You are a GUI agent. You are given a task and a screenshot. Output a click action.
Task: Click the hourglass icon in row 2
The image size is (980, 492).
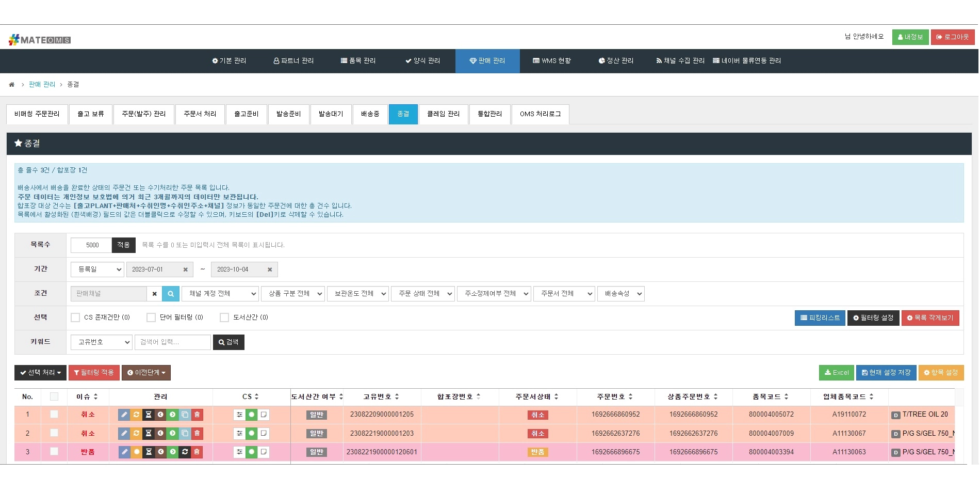pos(149,433)
